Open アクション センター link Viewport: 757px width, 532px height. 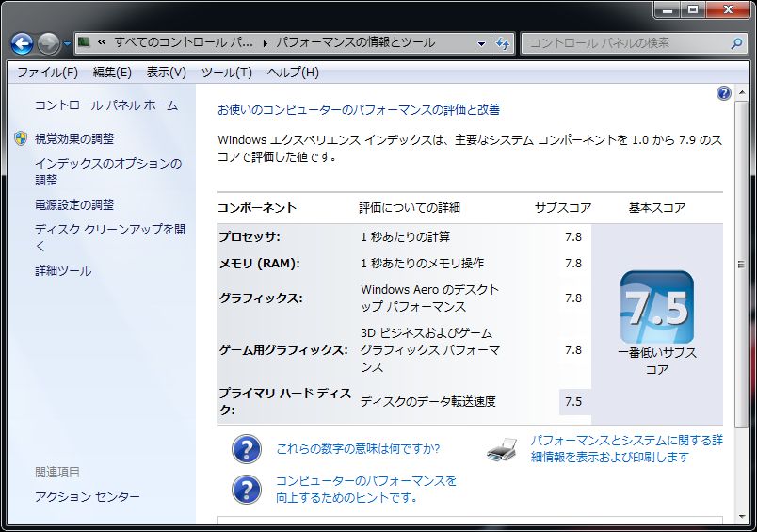[88, 497]
